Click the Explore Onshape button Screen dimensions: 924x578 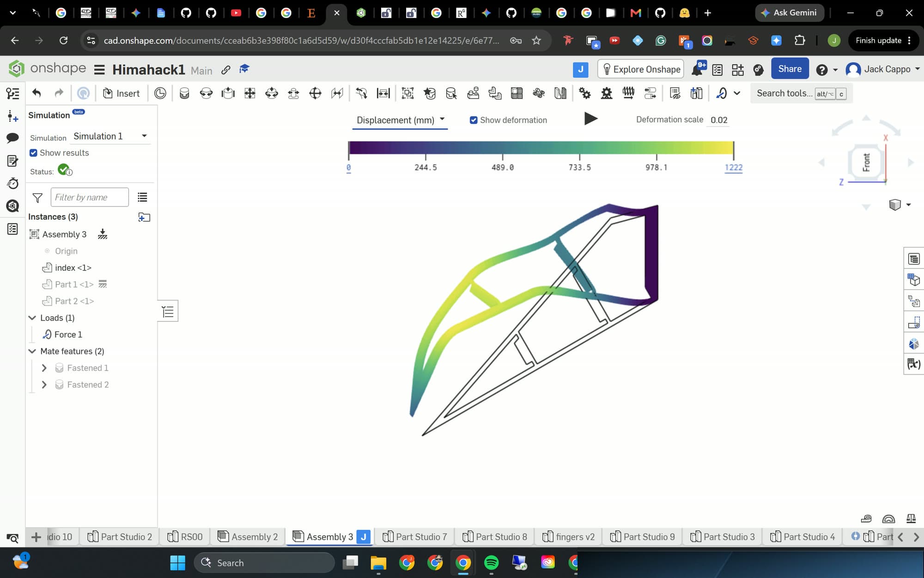tap(641, 69)
